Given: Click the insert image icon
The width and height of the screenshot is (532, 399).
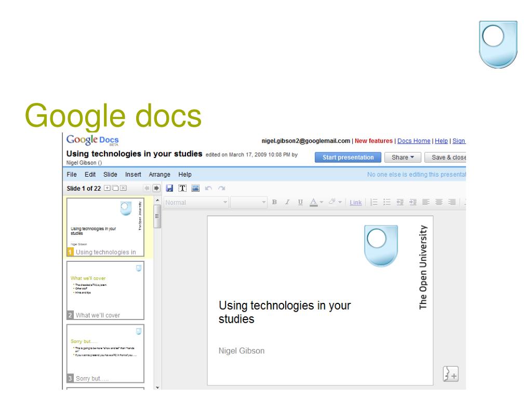Looking at the screenshot, I should (x=195, y=188).
